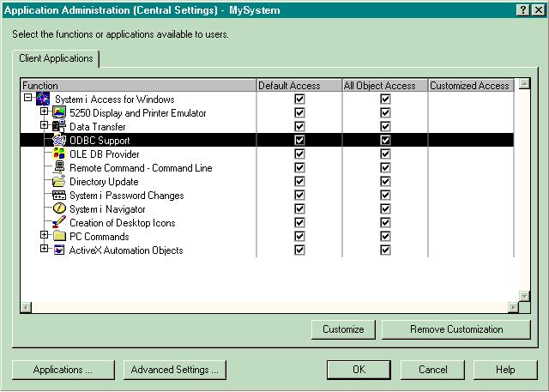Uncheck Default Access for System i Navigator
Viewport: 549px width, 392px height.
point(299,208)
